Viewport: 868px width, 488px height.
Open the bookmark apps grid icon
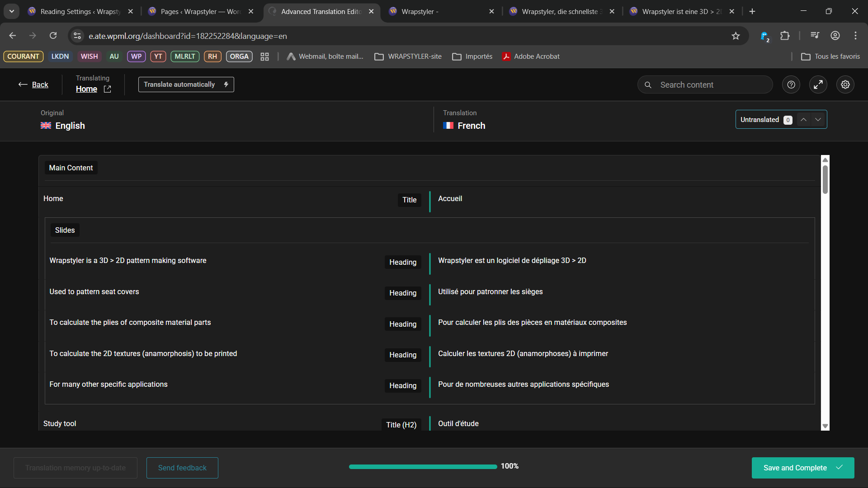264,56
